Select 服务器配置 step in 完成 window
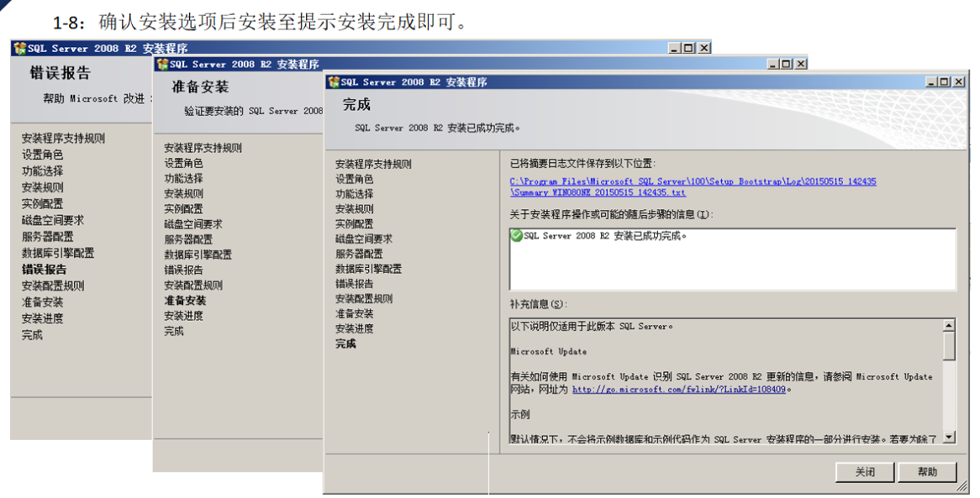980x498 pixels. 359,254
